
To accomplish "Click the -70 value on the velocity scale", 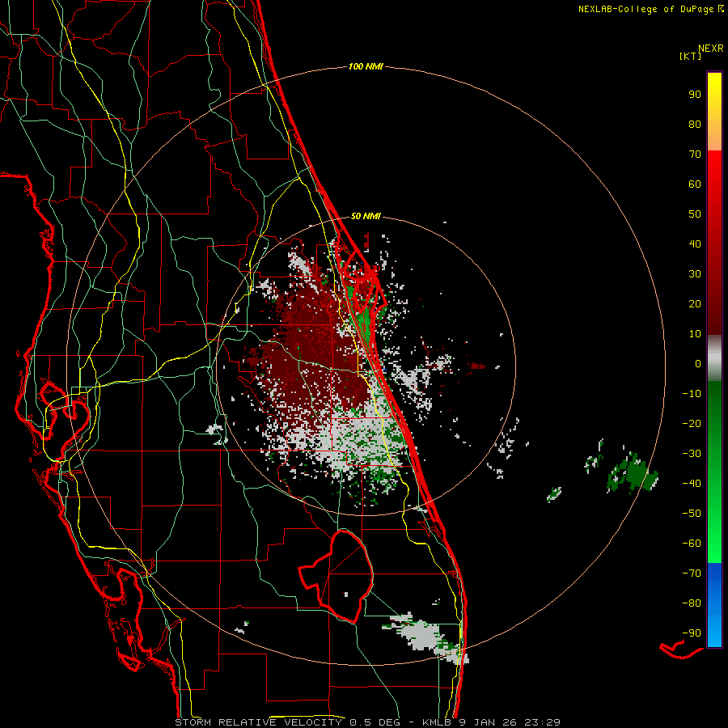I will point(692,574).
